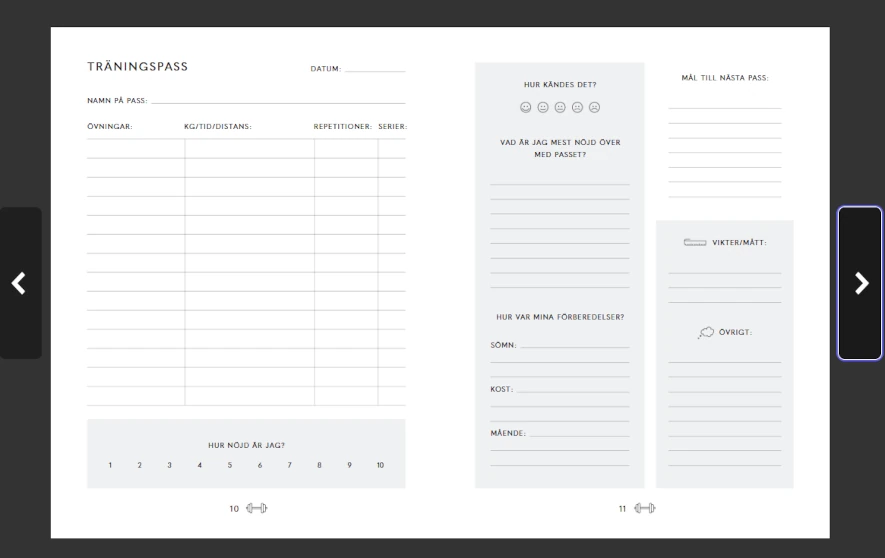The height and width of the screenshot is (558, 885).
Task: Click the ruler icon beside Vikter/Mått
Action: click(x=694, y=242)
